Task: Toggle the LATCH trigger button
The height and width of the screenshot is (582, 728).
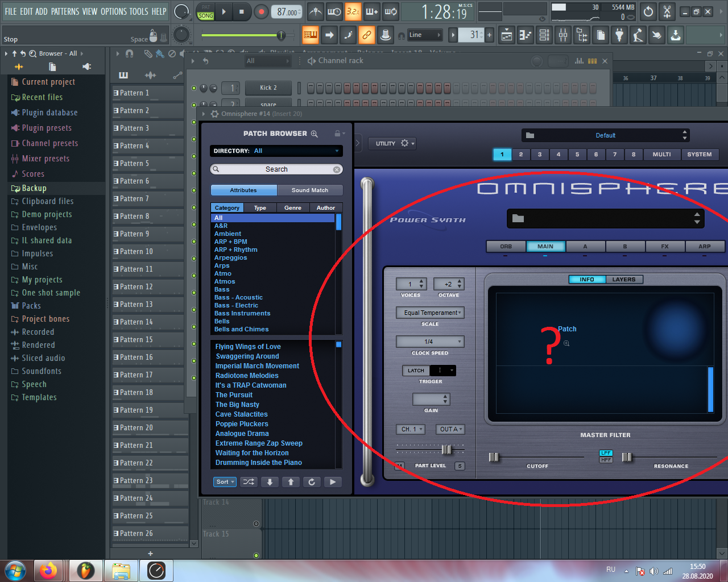Action: [416, 371]
